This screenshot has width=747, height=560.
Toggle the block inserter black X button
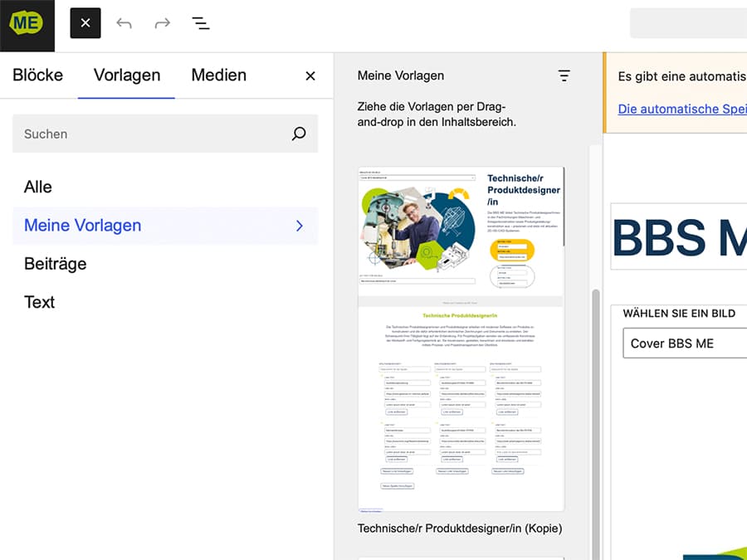[85, 23]
